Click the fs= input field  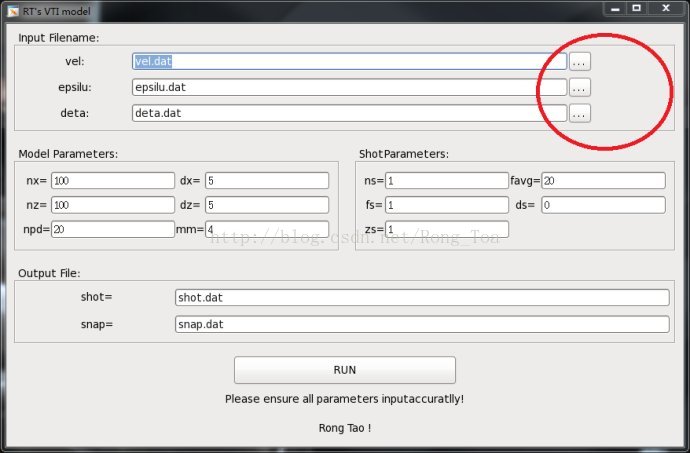(x=447, y=205)
